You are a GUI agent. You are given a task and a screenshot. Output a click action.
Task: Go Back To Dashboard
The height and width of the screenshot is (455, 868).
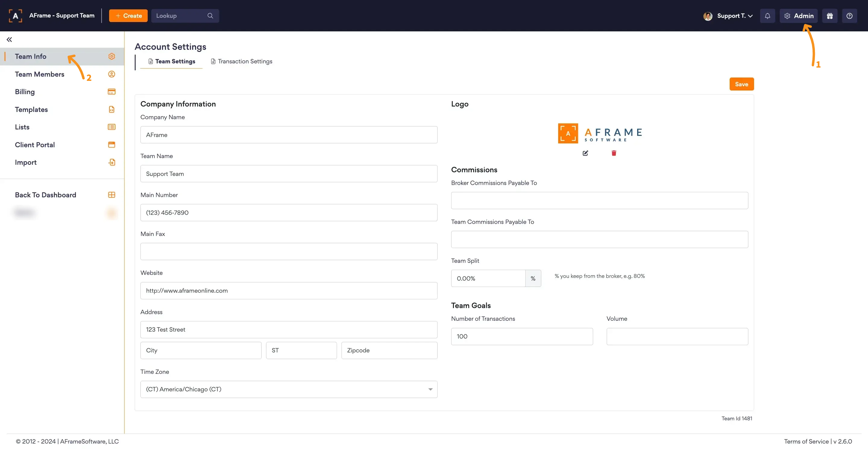click(46, 195)
